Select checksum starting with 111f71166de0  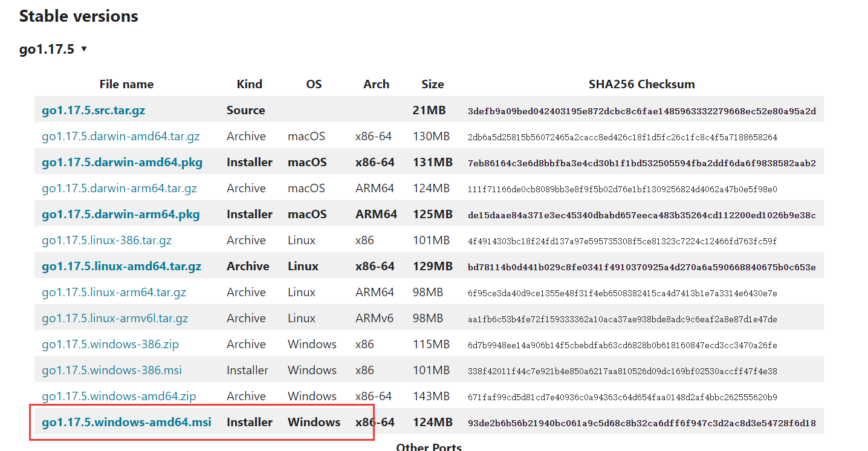click(623, 189)
